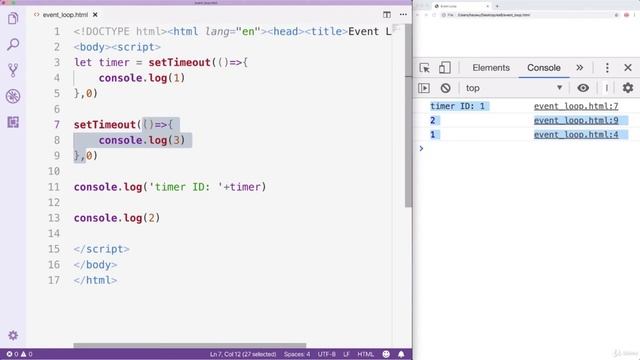
Task: Open the Explorer files icon in sidebar
Action: pyautogui.click(x=13, y=18)
